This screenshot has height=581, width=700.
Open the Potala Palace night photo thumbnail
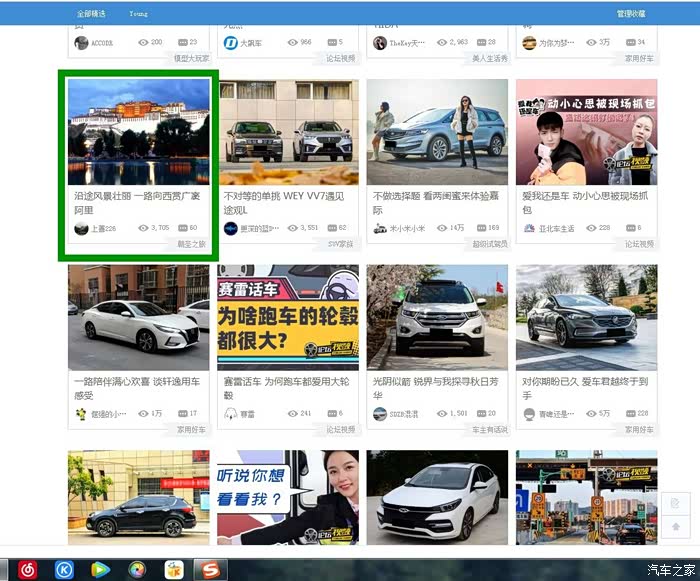click(x=139, y=132)
